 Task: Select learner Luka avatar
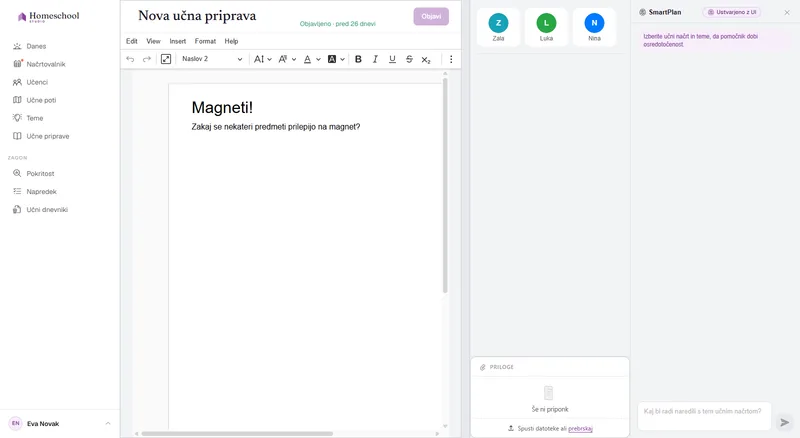click(546, 23)
